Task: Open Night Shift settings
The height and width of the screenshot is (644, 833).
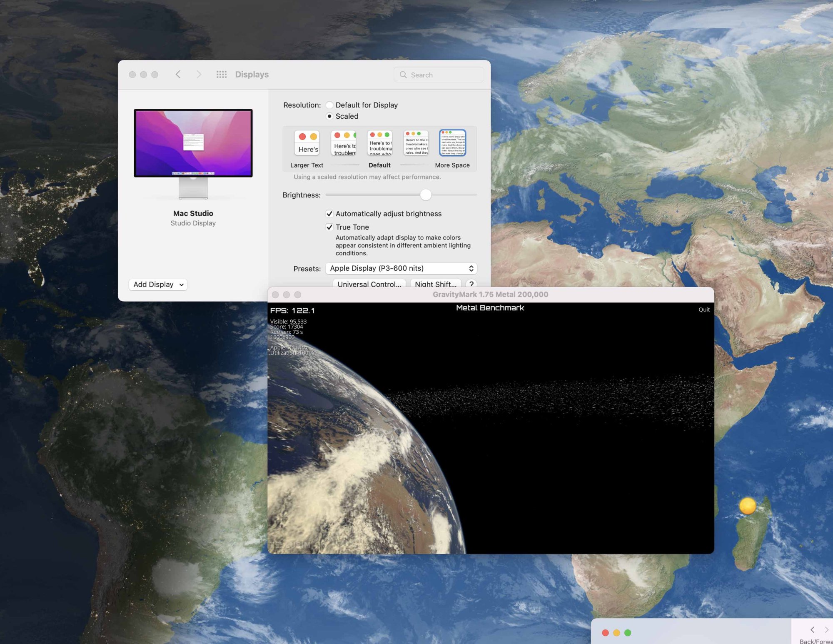Action: [435, 284]
